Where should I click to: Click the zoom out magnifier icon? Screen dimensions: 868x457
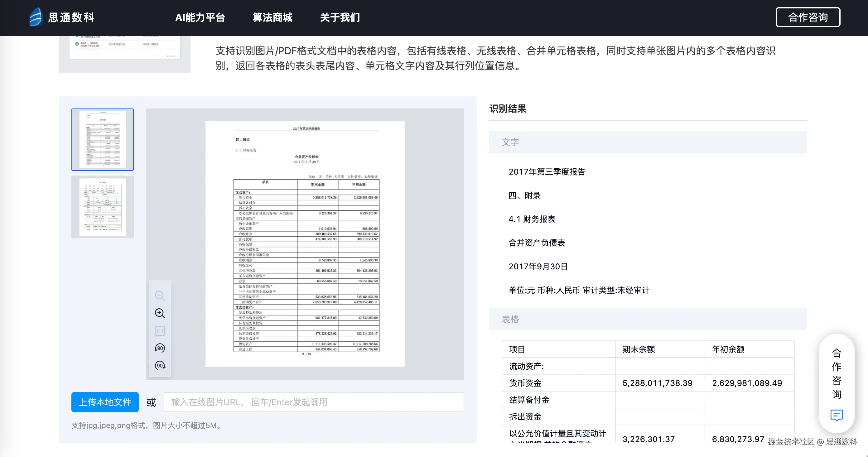tap(160, 296)
